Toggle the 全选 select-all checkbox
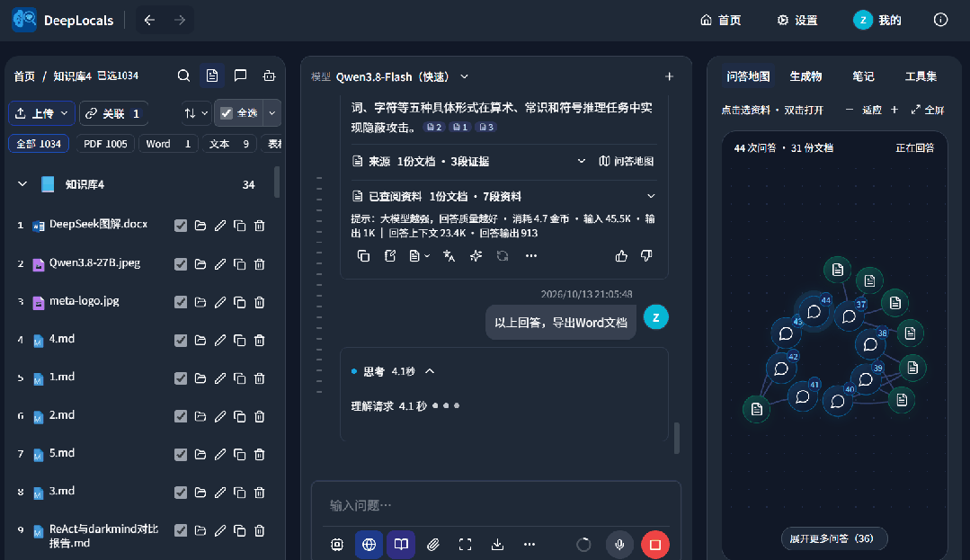 pos(227,113)
